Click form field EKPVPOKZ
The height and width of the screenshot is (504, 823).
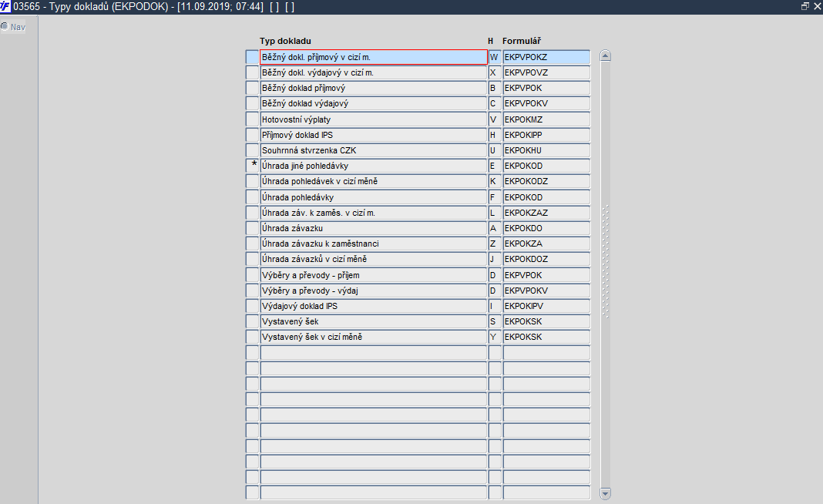546,57
